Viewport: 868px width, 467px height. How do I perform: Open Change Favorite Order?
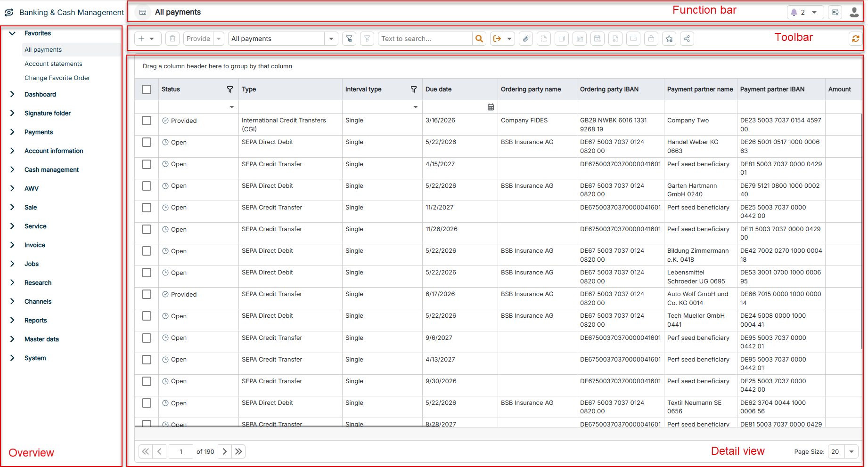coord(57,78)
